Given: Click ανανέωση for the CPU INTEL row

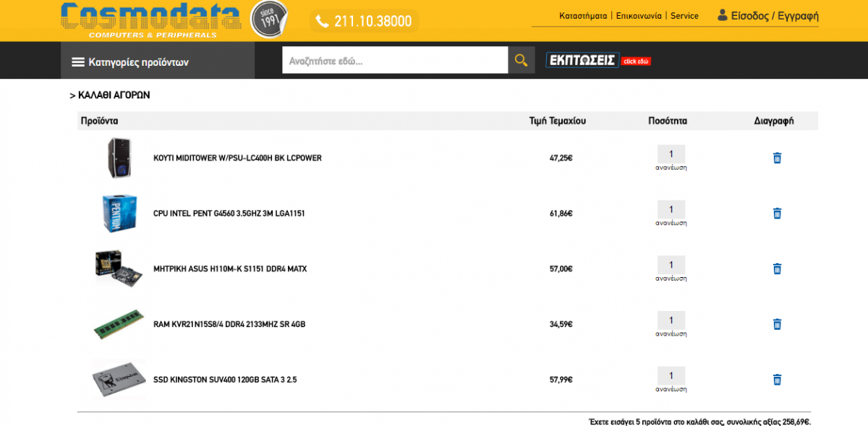Looking at the screenshot, I should (671, 223).
